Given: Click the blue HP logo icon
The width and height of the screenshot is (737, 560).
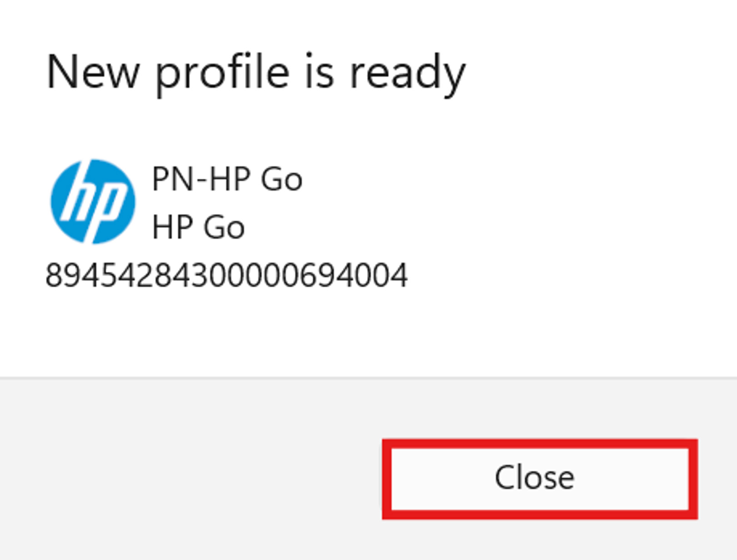Looking at the screenshot, I should point(93,201).
